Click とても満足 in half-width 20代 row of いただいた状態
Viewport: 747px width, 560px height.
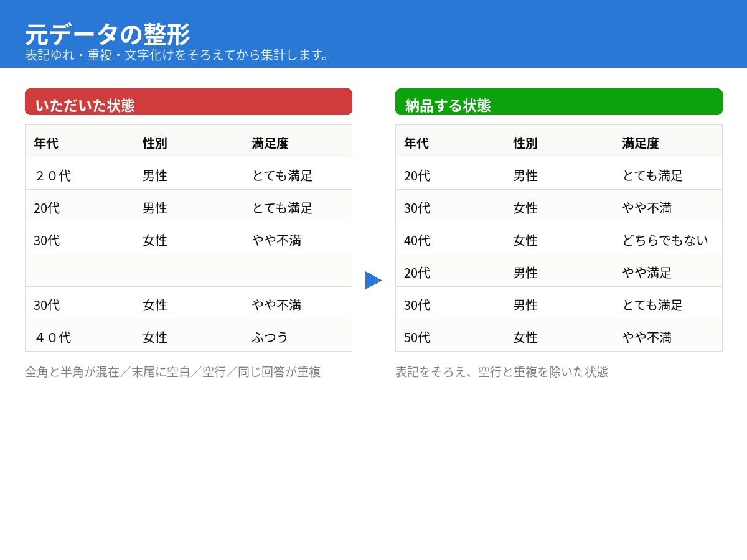pyautogui.click(x=282, y=208)
